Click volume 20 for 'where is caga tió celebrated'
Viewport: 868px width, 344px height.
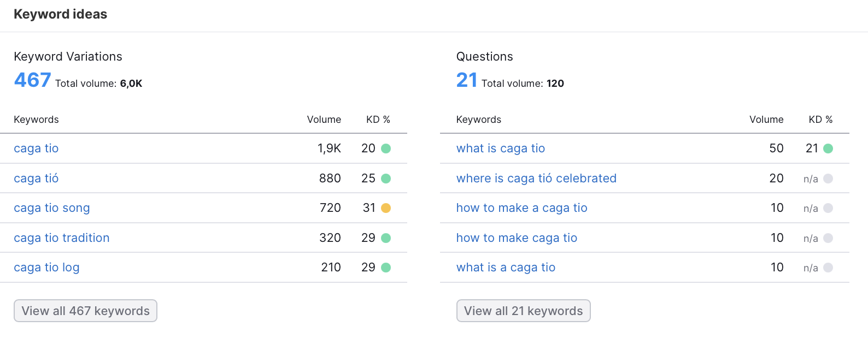pyautogui.click(x=776, y=179)
